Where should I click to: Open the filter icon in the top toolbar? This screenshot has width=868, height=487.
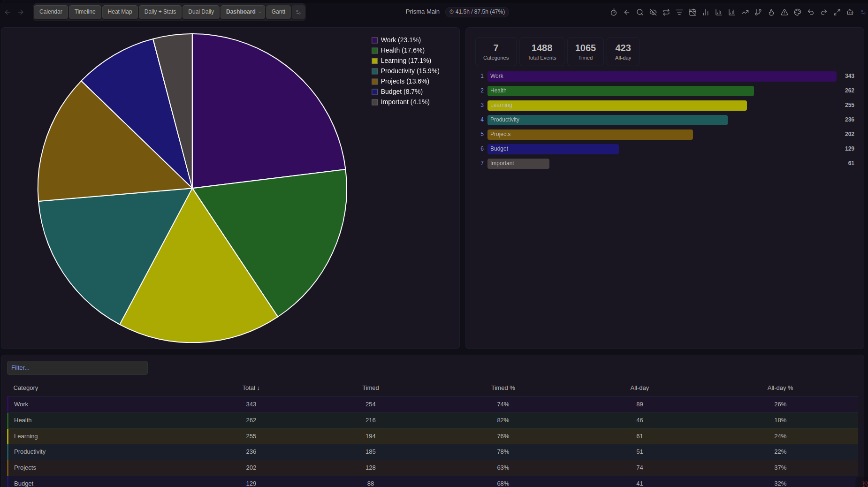tap(679, 12)
